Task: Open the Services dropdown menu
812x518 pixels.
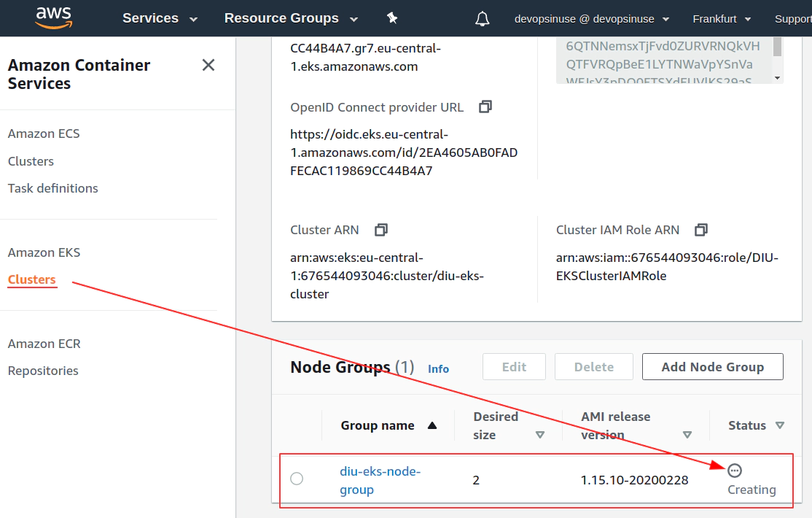Action: (160, 18)
